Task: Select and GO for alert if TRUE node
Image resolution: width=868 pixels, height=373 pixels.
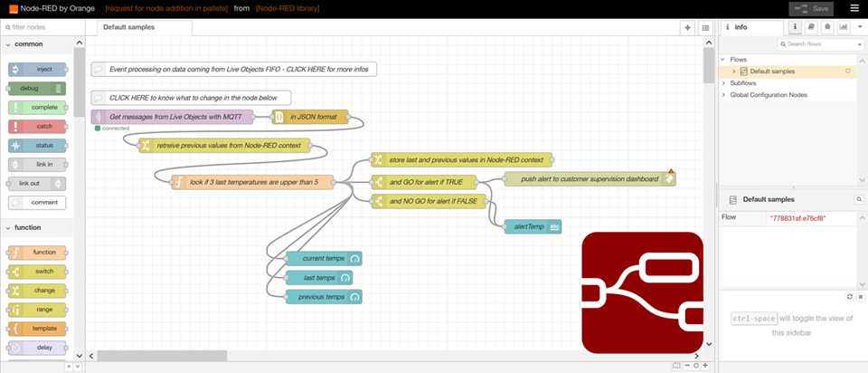Action: (x=423, y=182)
